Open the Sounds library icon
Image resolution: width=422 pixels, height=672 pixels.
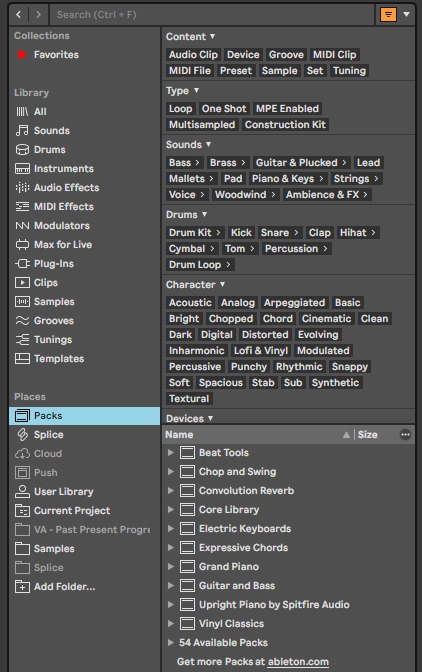pyautogui.click(x=22, y=131)
